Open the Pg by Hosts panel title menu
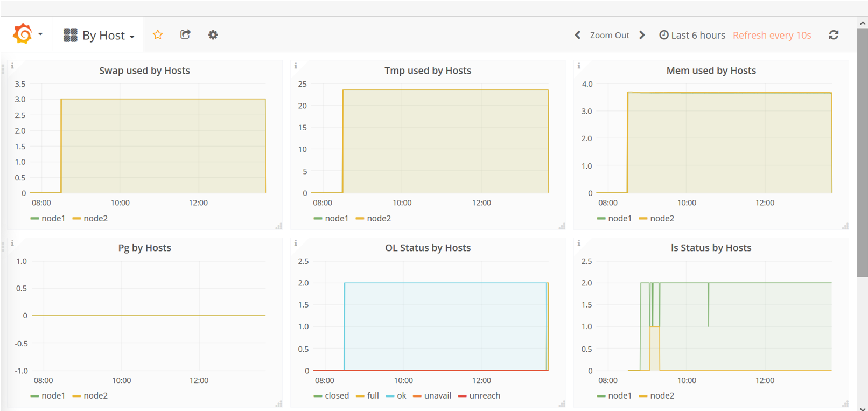 (x=144, y=248)
